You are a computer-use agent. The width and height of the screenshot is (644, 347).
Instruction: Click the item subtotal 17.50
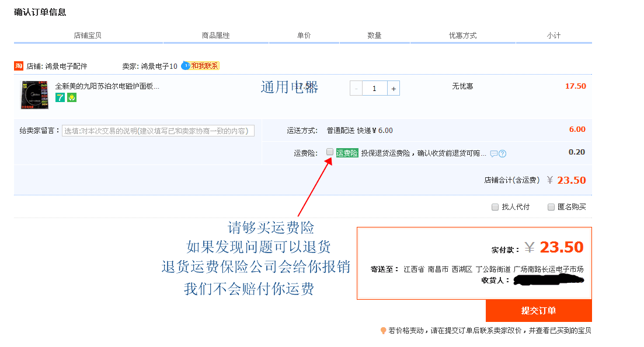tap(576, 86)
